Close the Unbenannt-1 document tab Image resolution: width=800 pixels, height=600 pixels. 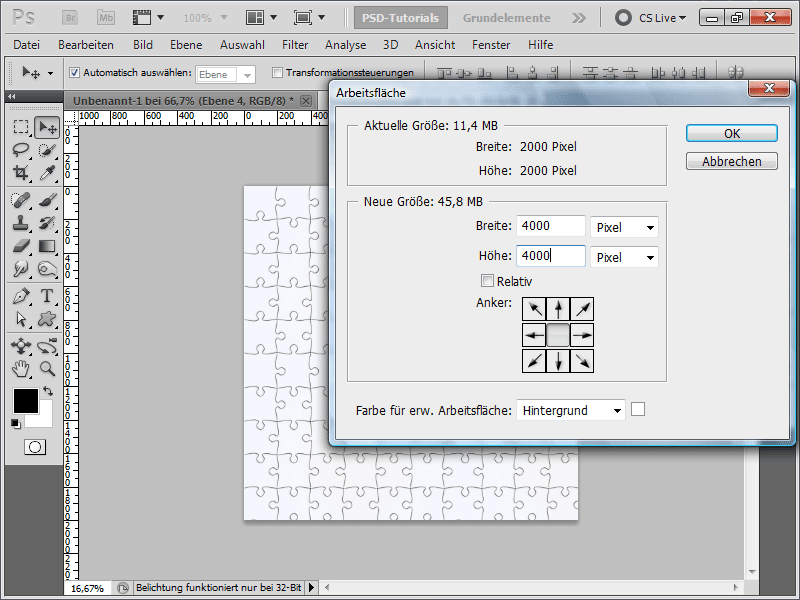(306, 101)
